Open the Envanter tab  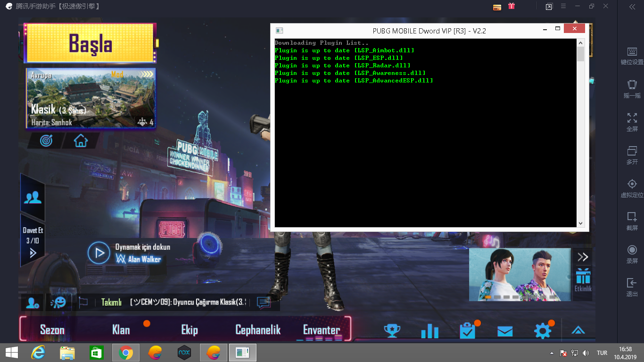322,330
